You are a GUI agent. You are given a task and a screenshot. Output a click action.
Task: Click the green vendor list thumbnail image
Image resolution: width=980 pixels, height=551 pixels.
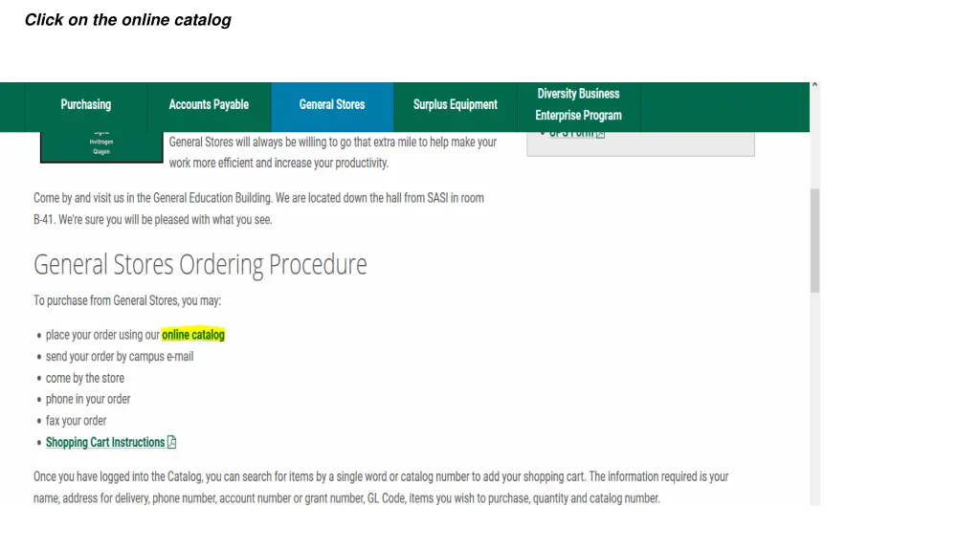pyautogui.click(x=101, y=147)
